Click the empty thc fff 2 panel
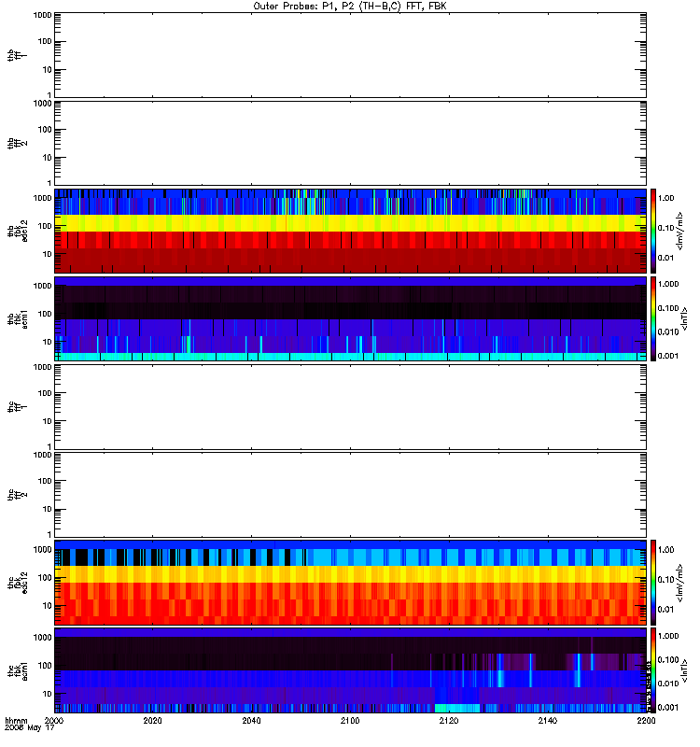Image resolution: width=700 pixels, height=747 pixels. [350, 495]
